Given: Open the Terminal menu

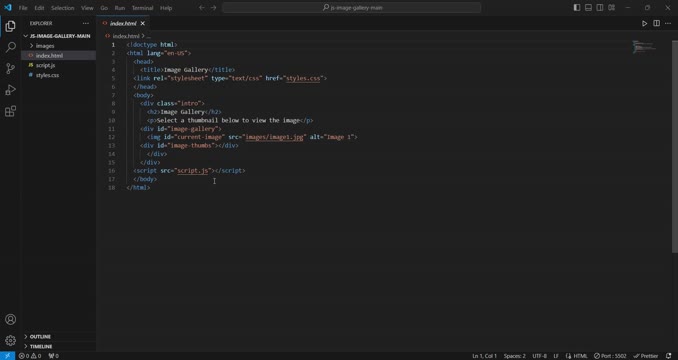Looking at the screenshot, I should (142, 8).
